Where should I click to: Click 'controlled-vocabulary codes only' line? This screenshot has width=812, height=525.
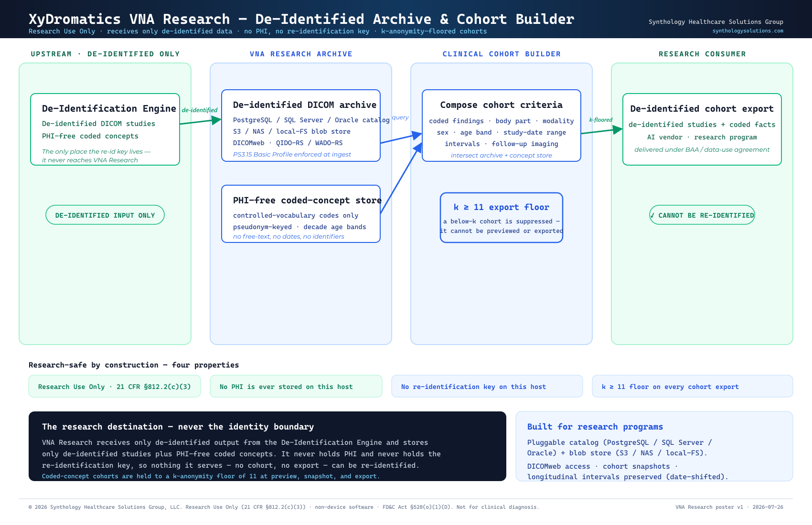pyautogui.click(x=296, y=216)
